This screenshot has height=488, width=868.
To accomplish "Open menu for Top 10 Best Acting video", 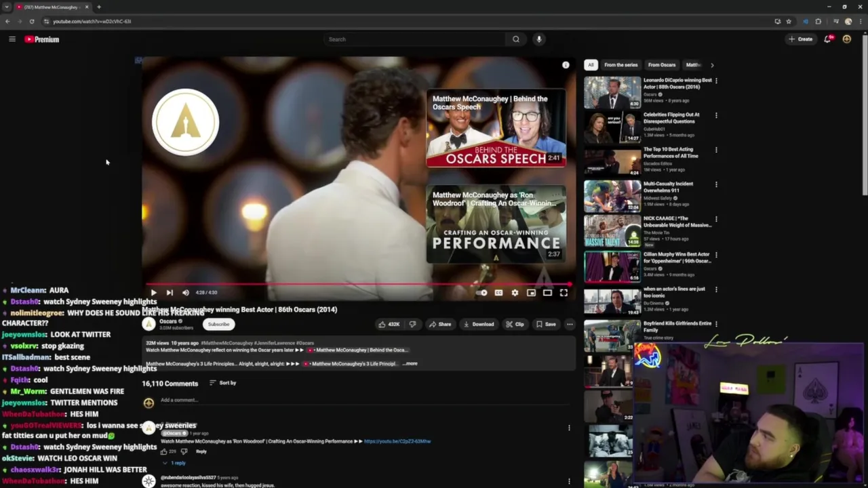I will [716, 150].
